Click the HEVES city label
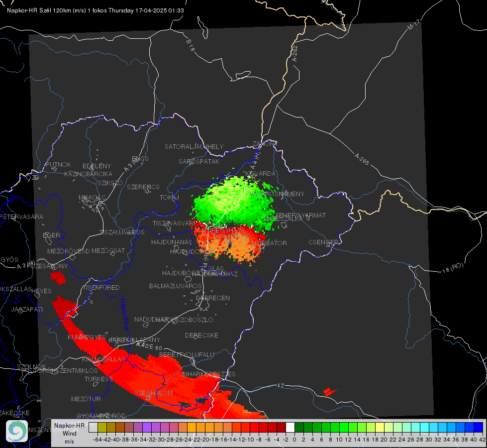This screenshot has height=448, width=487. pyautogui.click(x=41, y=291)
